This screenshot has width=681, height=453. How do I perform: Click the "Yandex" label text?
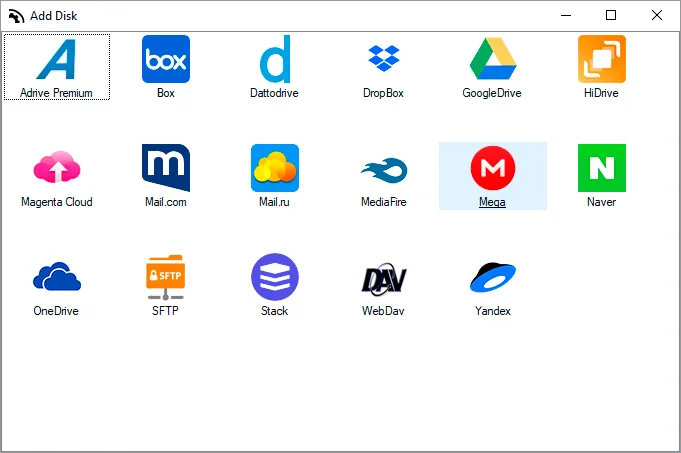493,311
